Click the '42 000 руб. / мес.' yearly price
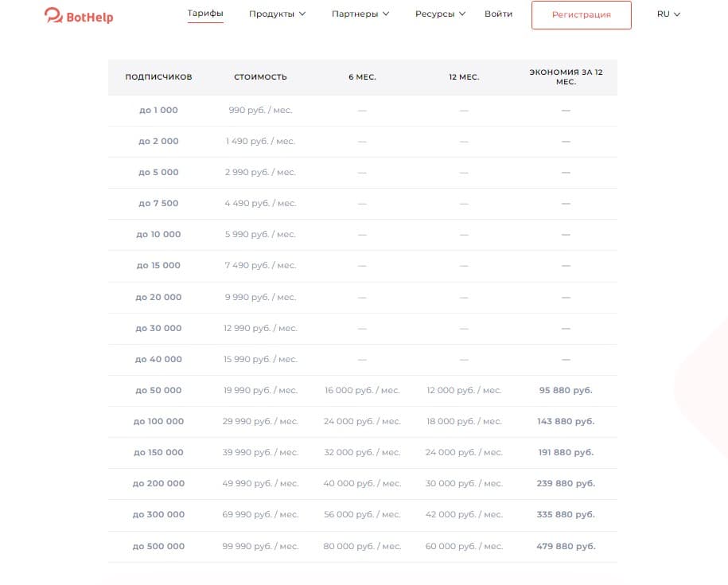The image size is (728, 585). click(x=464, y=515)
